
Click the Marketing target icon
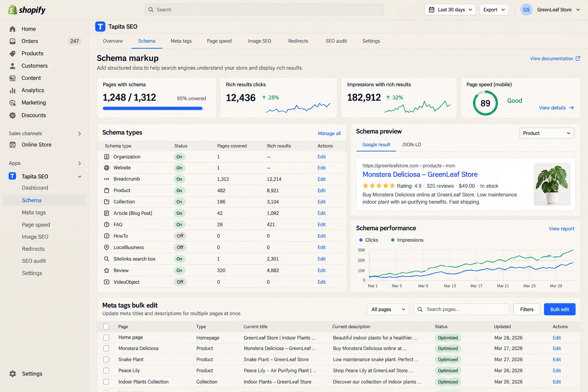pos(12,103)
